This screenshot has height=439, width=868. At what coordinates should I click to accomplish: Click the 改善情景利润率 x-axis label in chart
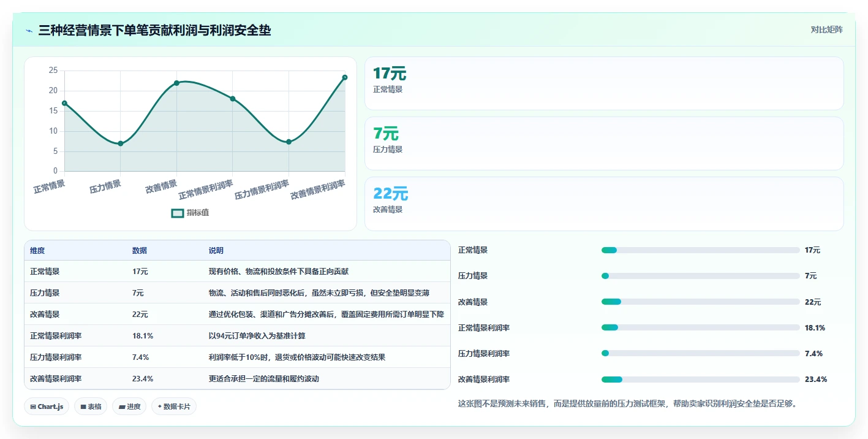(319, 189)
